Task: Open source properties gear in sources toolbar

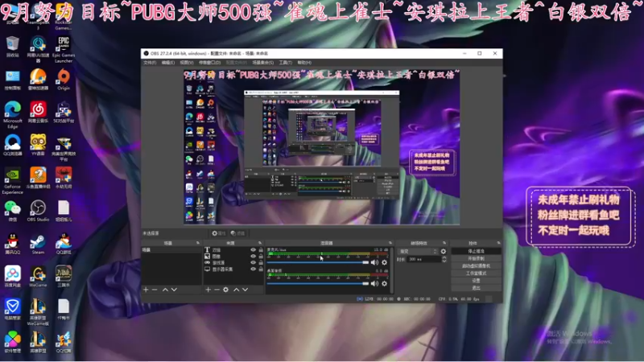Action: click(226, 290)
